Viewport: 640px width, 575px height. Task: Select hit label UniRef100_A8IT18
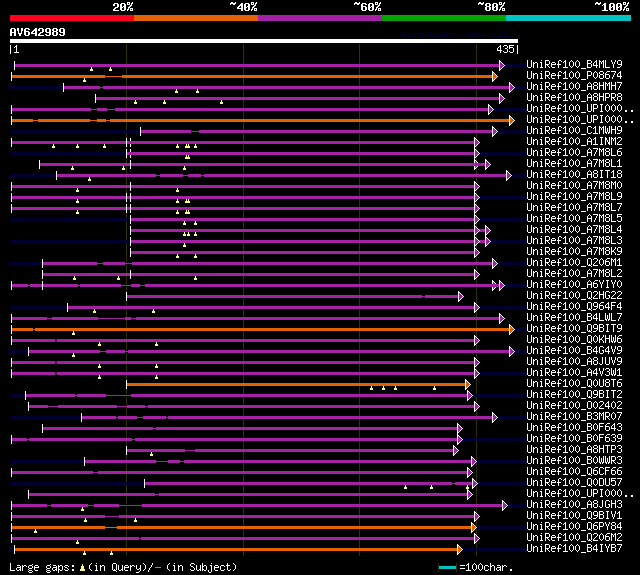pos(574,175)
